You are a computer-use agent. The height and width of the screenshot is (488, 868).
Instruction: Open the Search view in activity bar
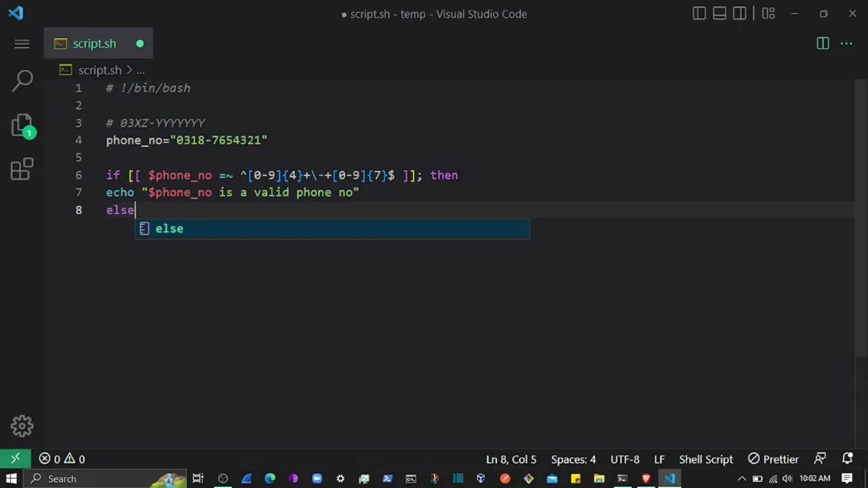pos(22,81)
